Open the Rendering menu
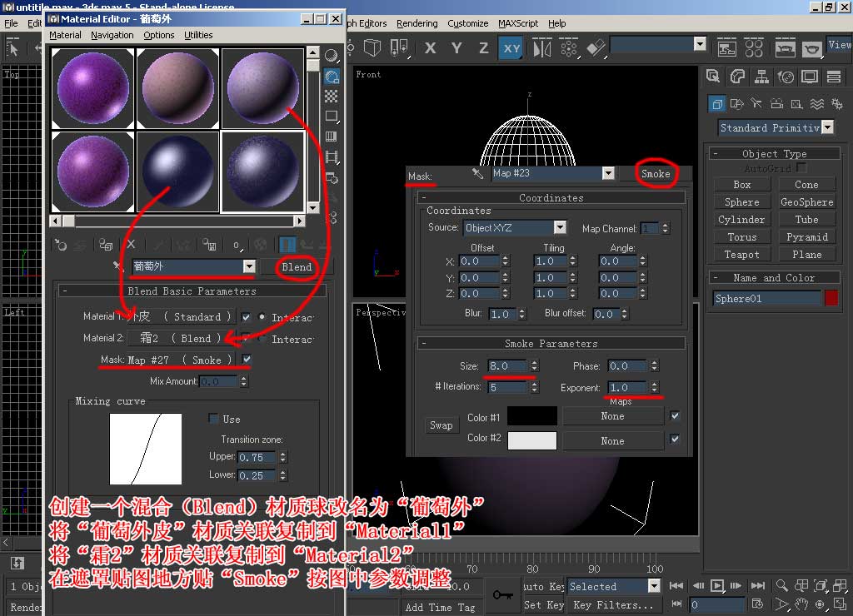This screenshot has height=616, width=853. 417,23
